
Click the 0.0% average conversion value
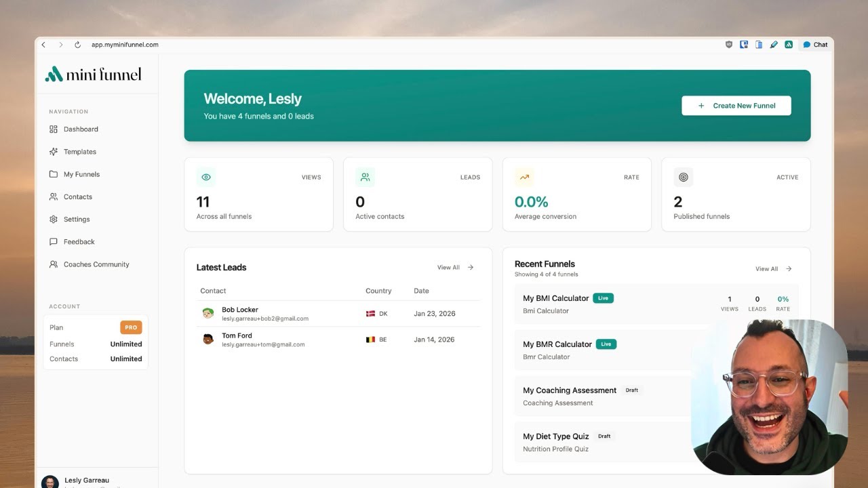pyautogui.click(x=531, y=202)
